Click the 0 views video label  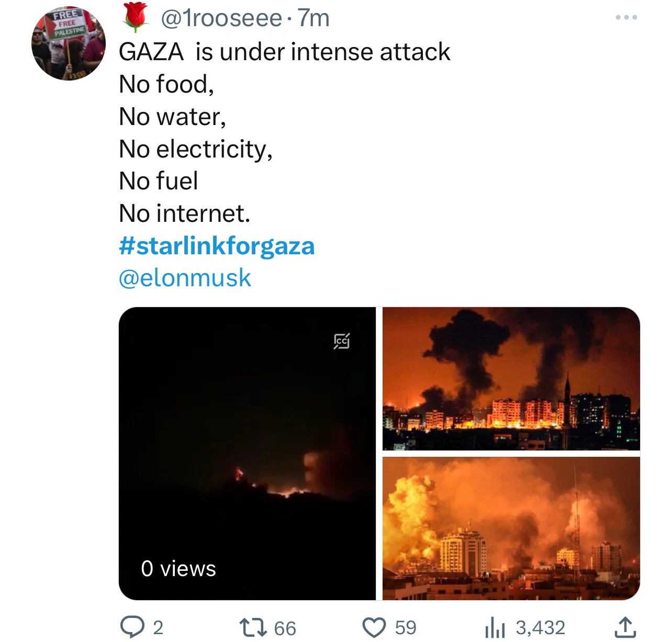click(178, 569)
